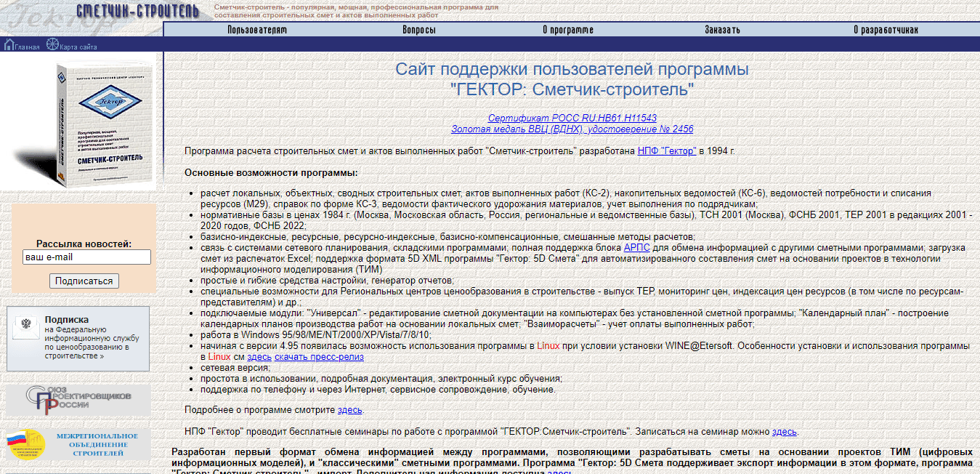The width and height of the screenshot is (980, 474).
Task: Open the Главная link
Action: (28, 47)
